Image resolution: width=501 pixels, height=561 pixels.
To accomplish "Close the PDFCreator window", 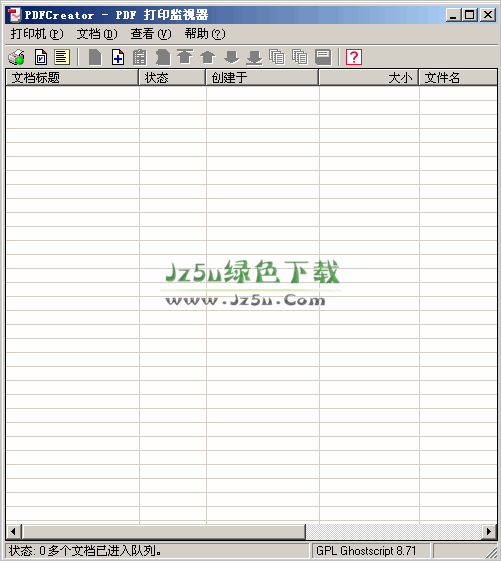I will pos(488,15).
